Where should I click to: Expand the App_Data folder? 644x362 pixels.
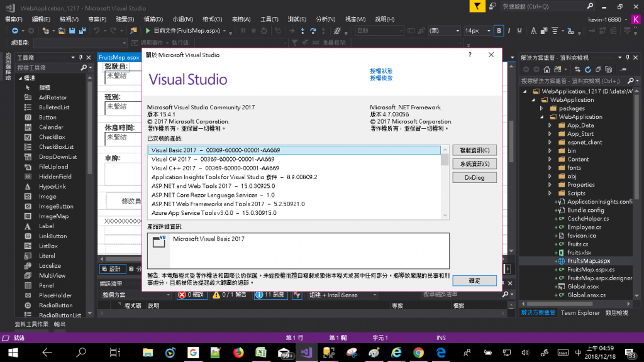(x=550, y=125)
